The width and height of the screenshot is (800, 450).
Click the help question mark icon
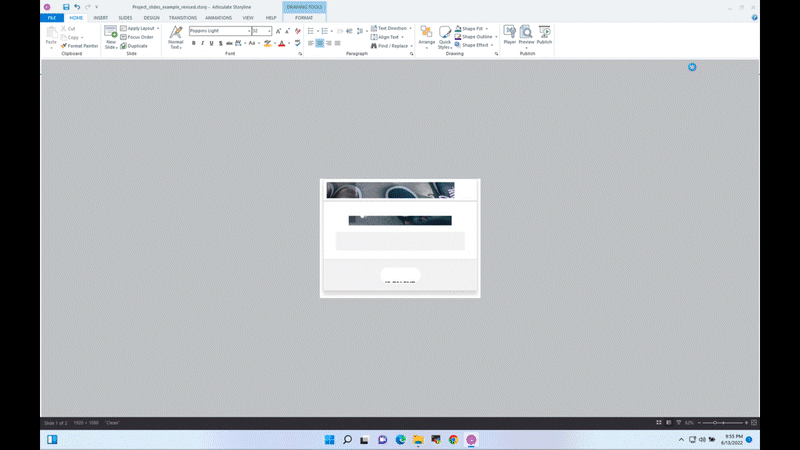(x=754, y=17)
